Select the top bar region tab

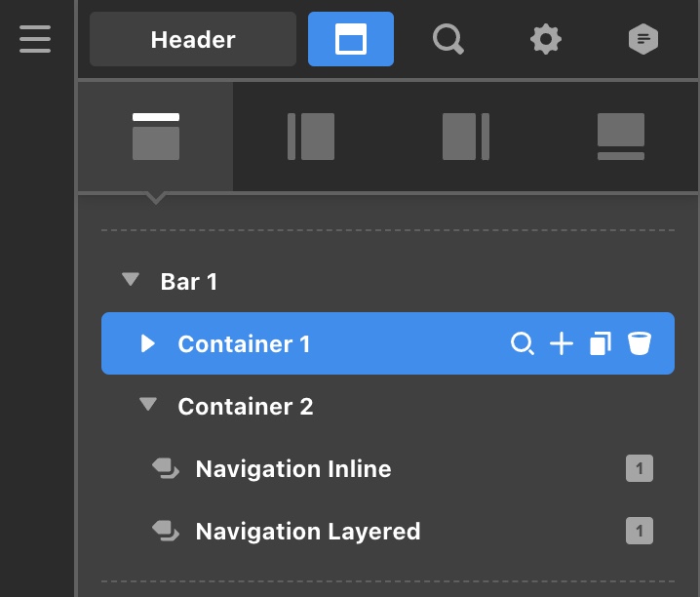(156, 137)
